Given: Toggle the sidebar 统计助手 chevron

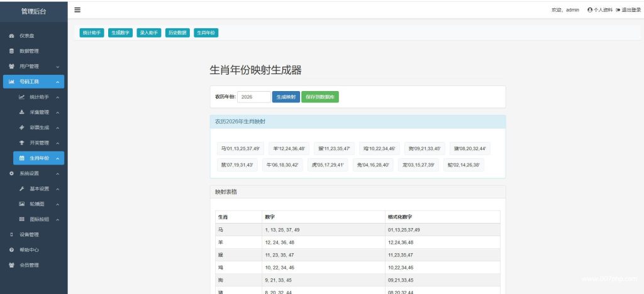Looking at the screenshot, I should pyautogui.click(x=57, y=97).
